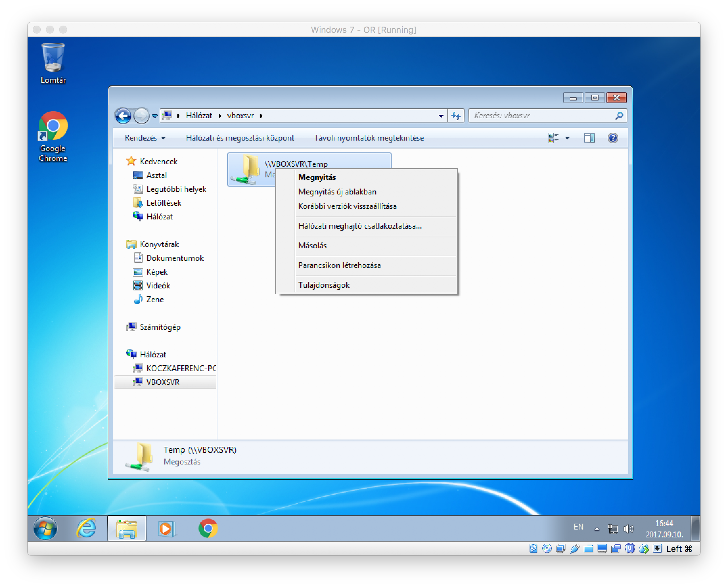Select the Hálózat breadcrumb segment
Viewport: 728px width, 588px height.
199,116
